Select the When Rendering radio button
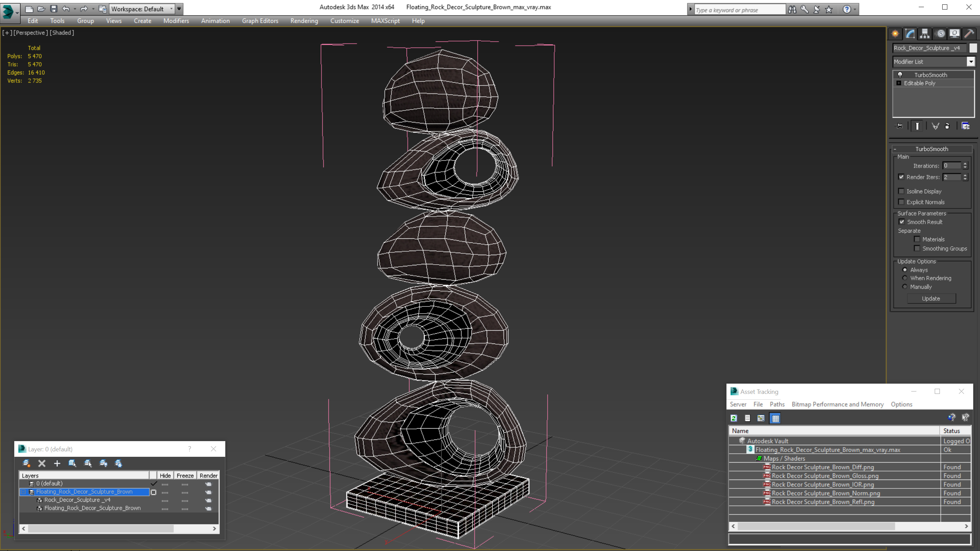This screenshot has height=551, width=980. [x=905, y=278]
